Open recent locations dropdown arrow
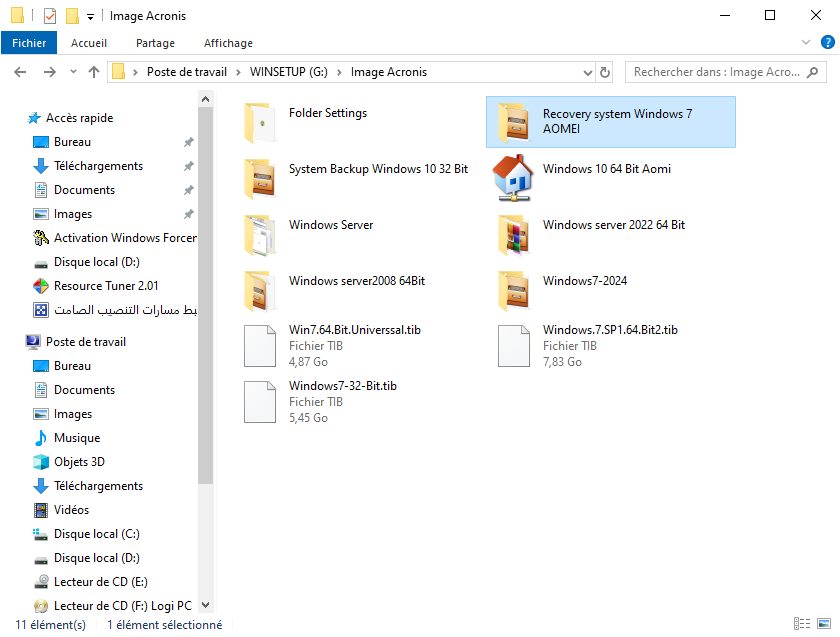The height and width of the screenshot is (637, 840). tap(73, 72)
